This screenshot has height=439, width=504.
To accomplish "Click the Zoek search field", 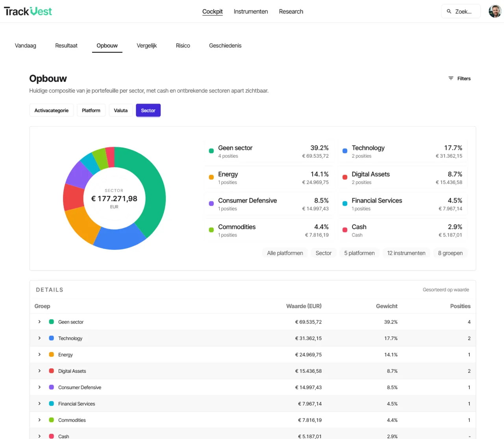I will [461, 11].
